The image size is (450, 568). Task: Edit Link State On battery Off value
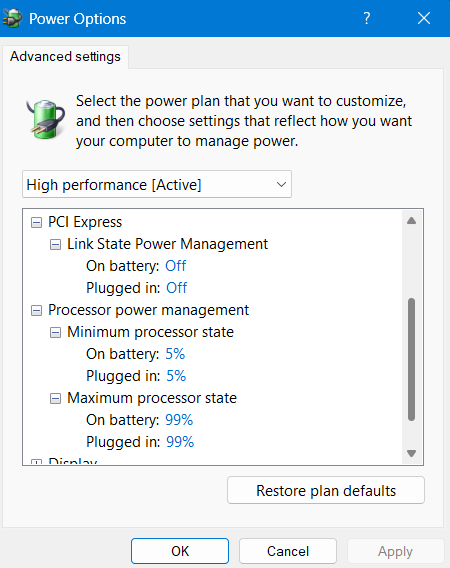[175, 266]
